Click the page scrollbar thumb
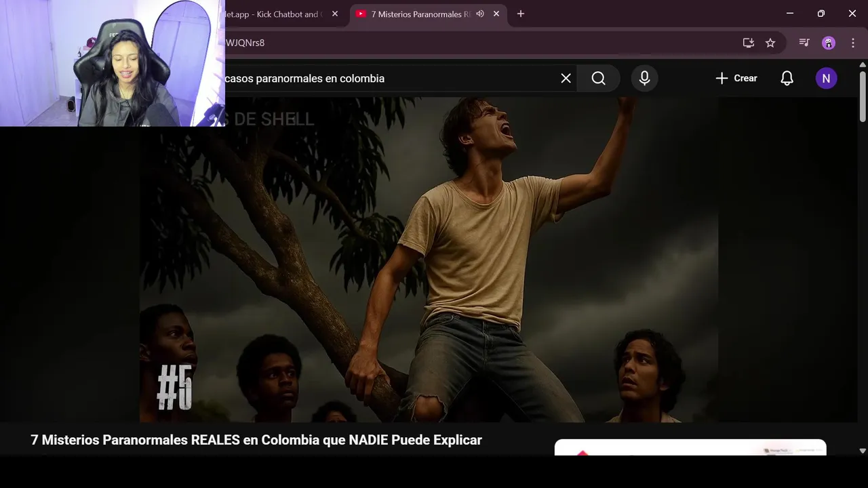Viewport: 868px width, 488px height. (x=863, y=96)
